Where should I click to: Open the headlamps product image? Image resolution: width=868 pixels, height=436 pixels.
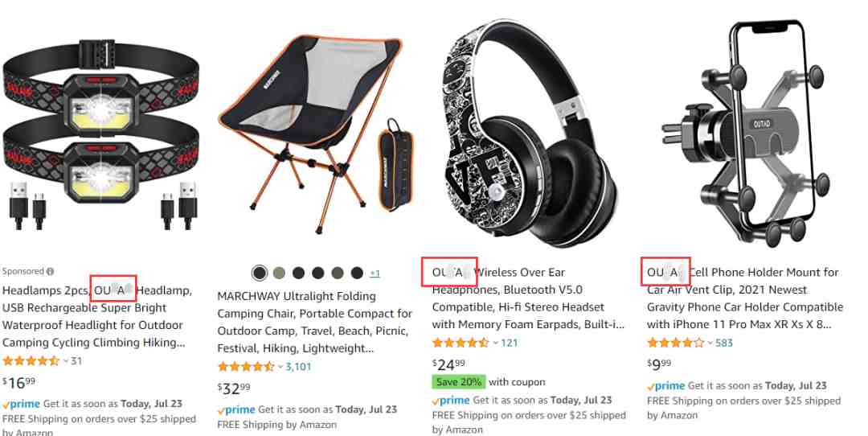point(102,135)
